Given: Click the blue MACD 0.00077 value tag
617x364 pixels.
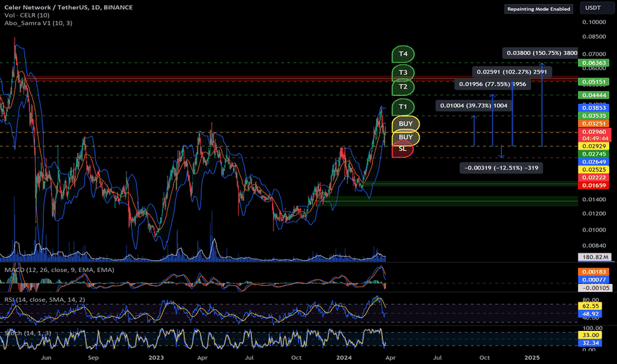Looking at the screenshot, I should click(x=594, y=280).
